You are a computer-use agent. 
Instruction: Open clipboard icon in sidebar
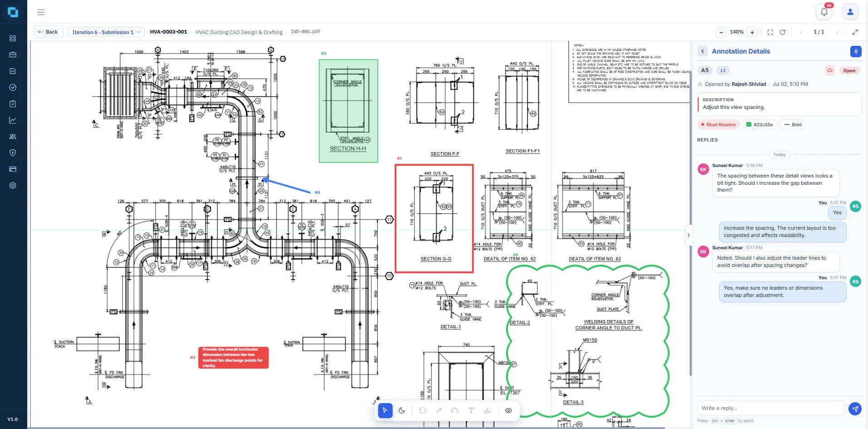[x=13, y=104]
